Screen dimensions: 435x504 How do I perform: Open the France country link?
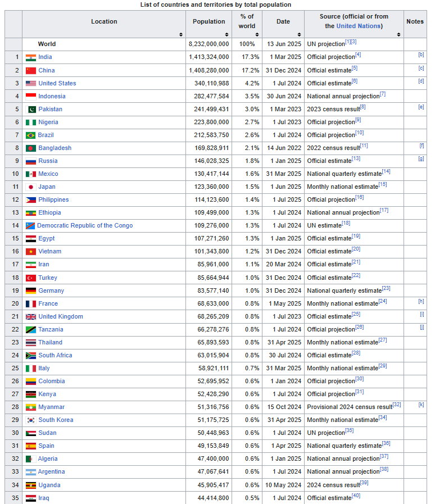coord(48,303)
